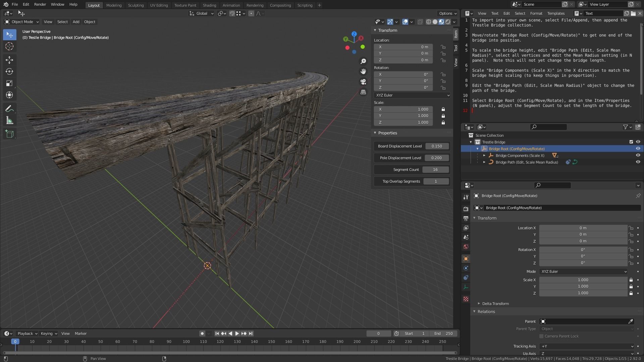Open the Render properties tab icon
644x362 pixels.
click(466, 209)
